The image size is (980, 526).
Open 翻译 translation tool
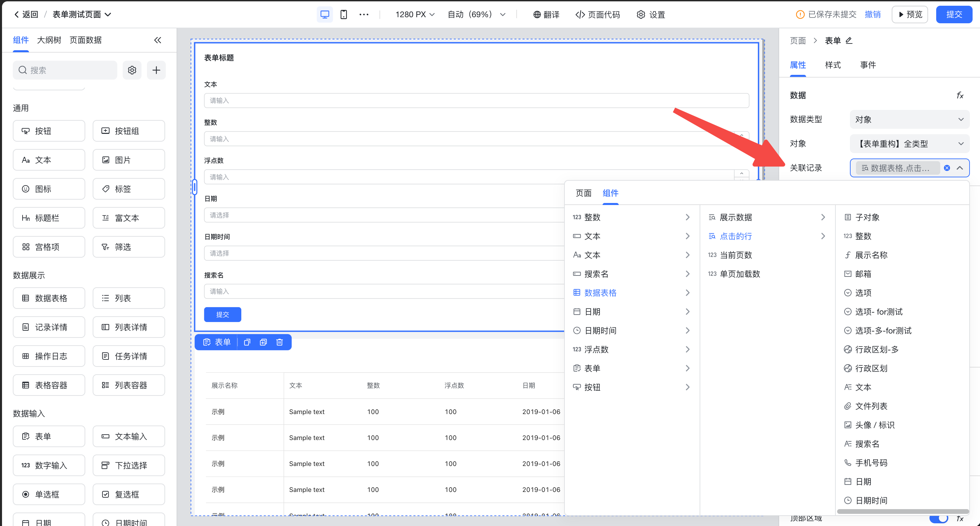click(546, 14)
